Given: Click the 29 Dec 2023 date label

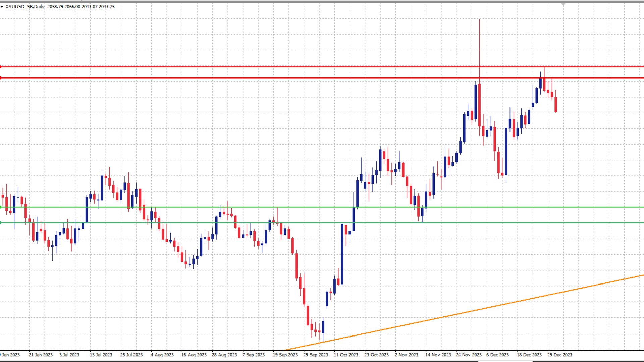Looking at the screenshot, I should 560,355.
